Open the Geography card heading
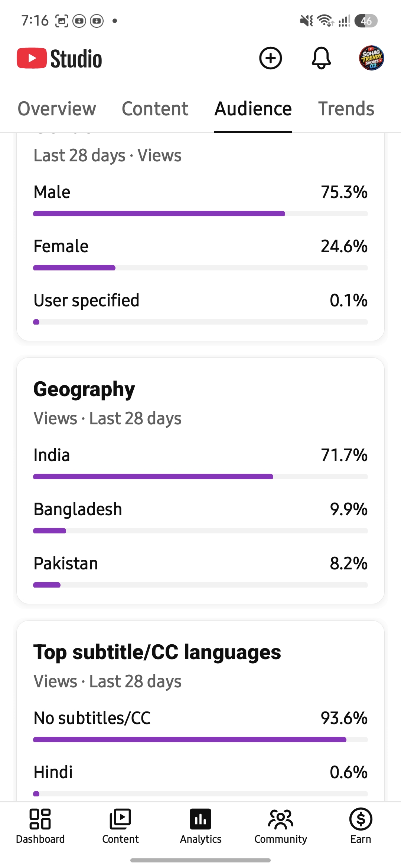The height and width of the screenshot is (868, 401). pyautogui.click(x=84, y=389)
